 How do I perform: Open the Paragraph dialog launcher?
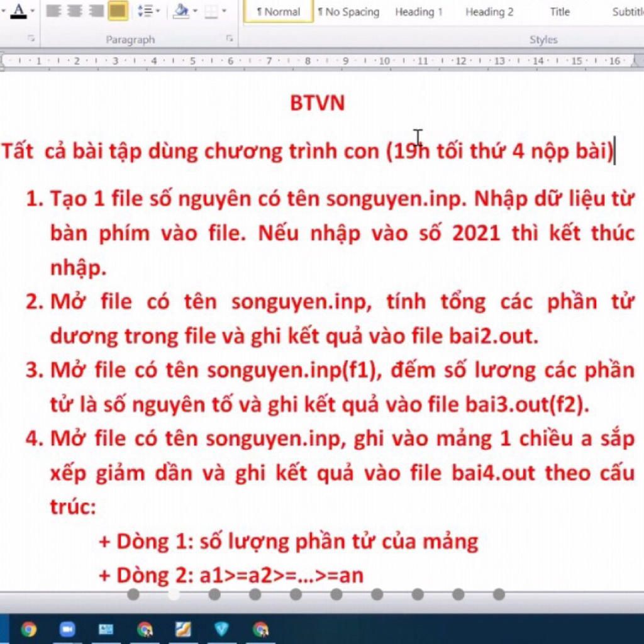click(x=230, y=38)
